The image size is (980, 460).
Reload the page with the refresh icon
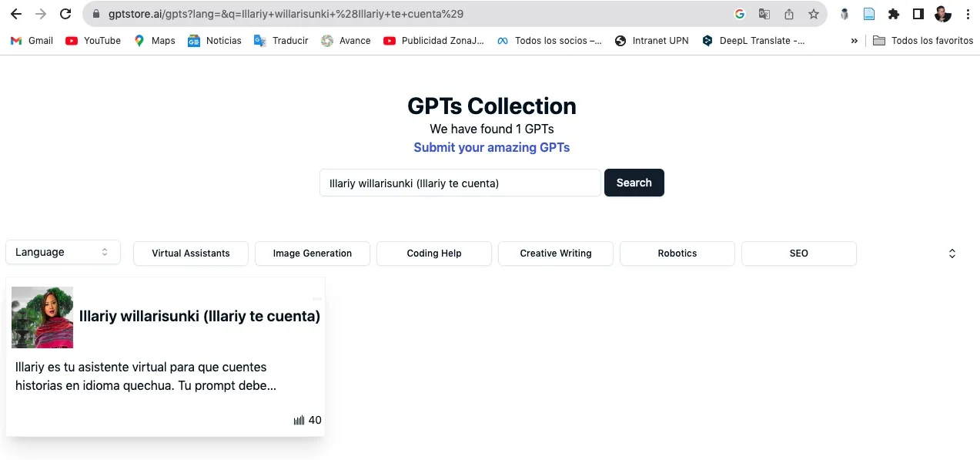[x=66, y=14]
